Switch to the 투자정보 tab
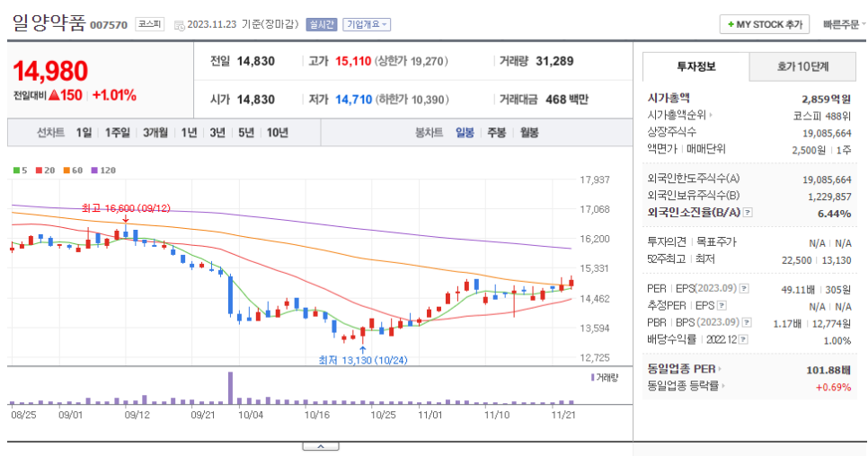The image size is (868, 456). (695, 67)
